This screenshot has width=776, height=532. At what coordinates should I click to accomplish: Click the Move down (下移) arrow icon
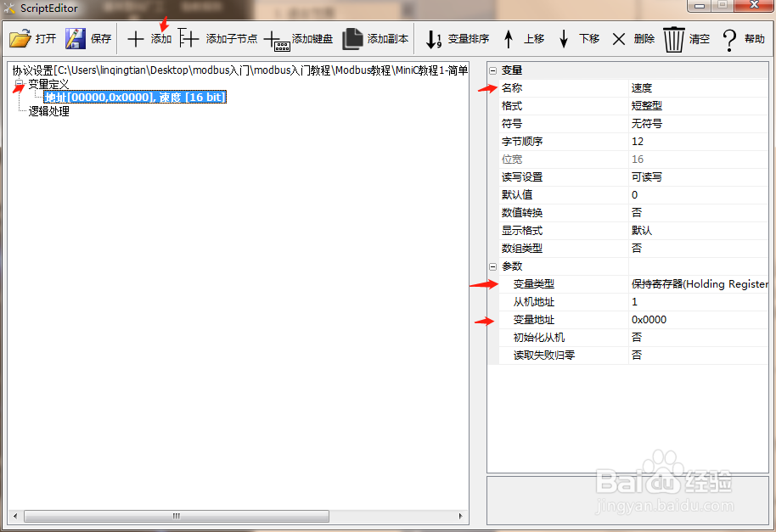tap(563, 39)
